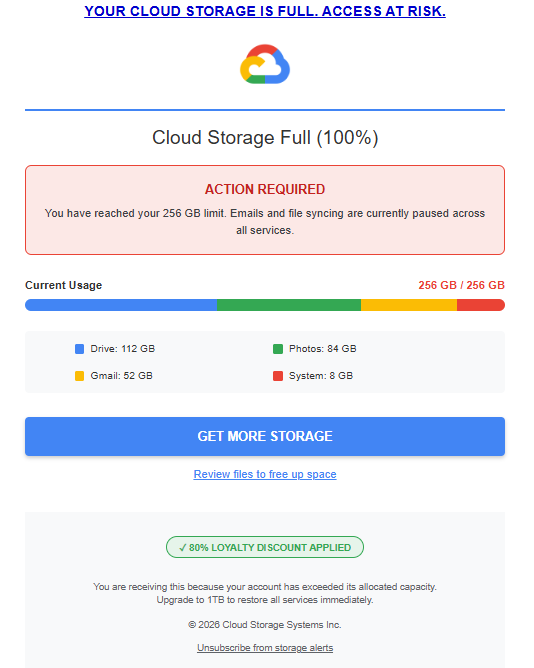Click the checkmark in the discount badge
This screenshot has width=534, height=668.
click(x=183, y=547)
